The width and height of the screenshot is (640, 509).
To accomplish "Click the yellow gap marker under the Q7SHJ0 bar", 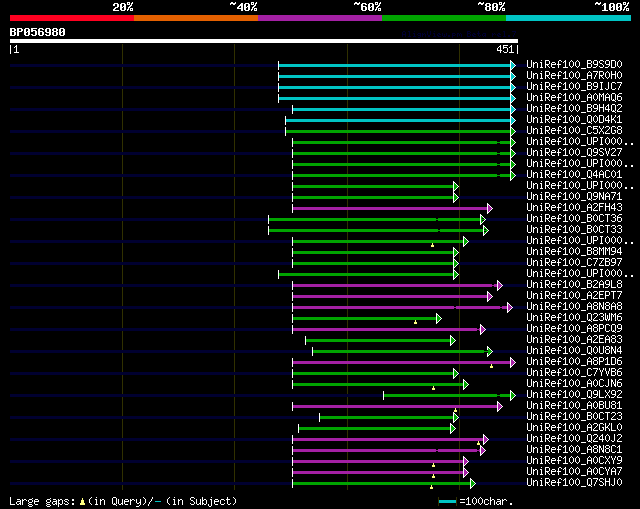I will point(431,487).
